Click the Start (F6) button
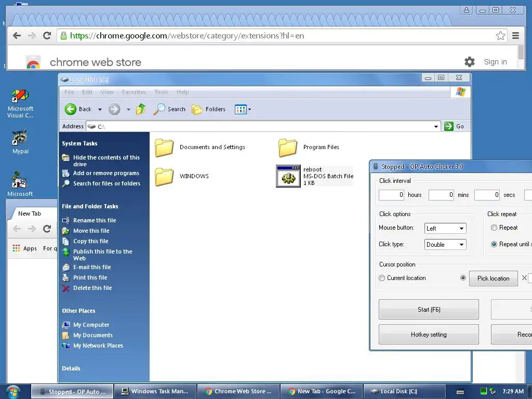Screen dimensions: 532x399 pyautogui.click(x=429, y=310)
